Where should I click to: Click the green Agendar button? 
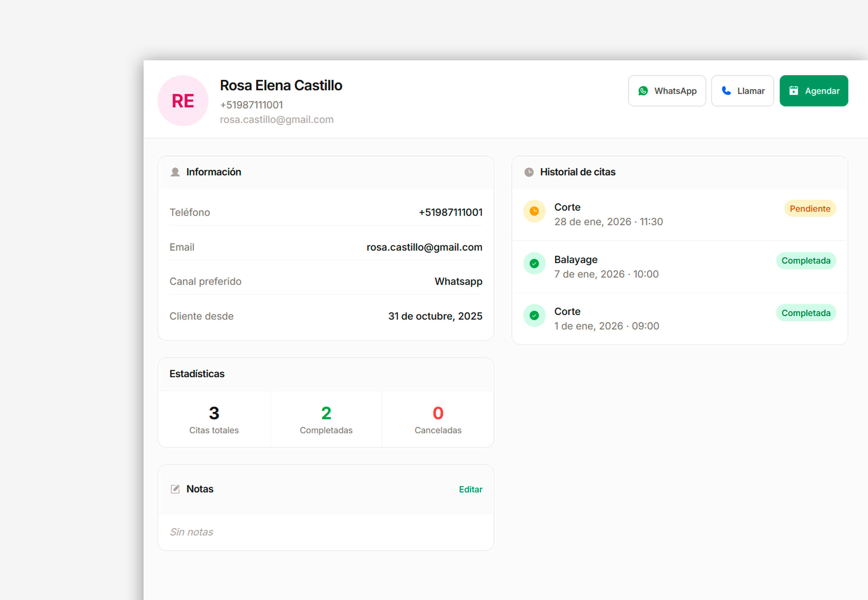tap(814, 91)
